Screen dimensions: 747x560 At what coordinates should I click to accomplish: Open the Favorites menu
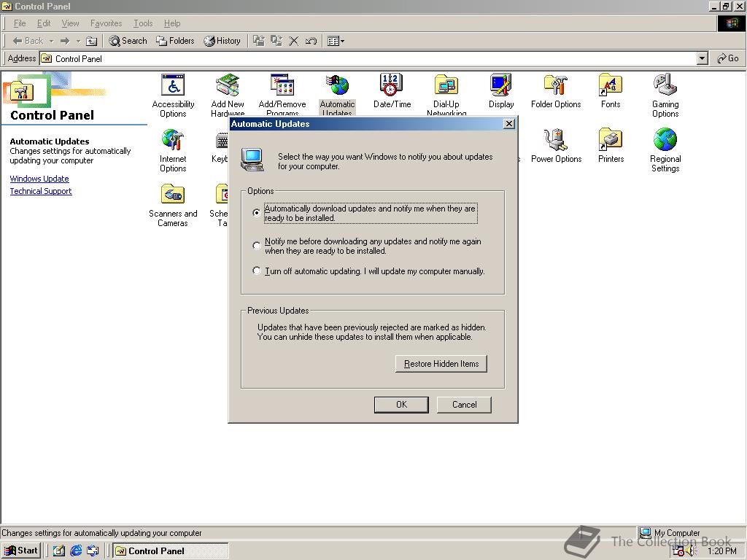(x=107, y=23)
